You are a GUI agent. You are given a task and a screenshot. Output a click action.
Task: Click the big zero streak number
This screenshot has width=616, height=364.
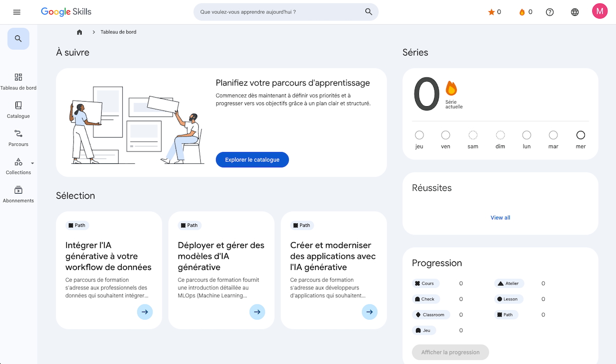[x=427, y=94]
